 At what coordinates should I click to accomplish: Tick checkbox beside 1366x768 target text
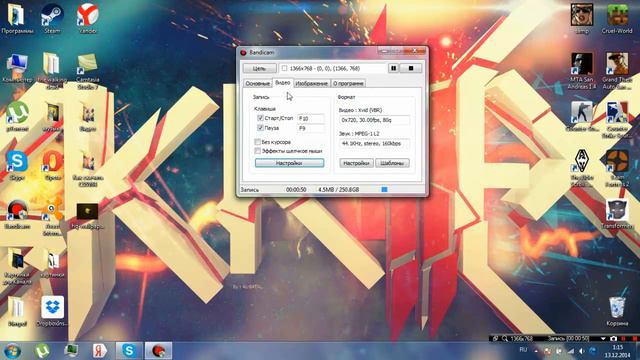click(x=284, y=68)
